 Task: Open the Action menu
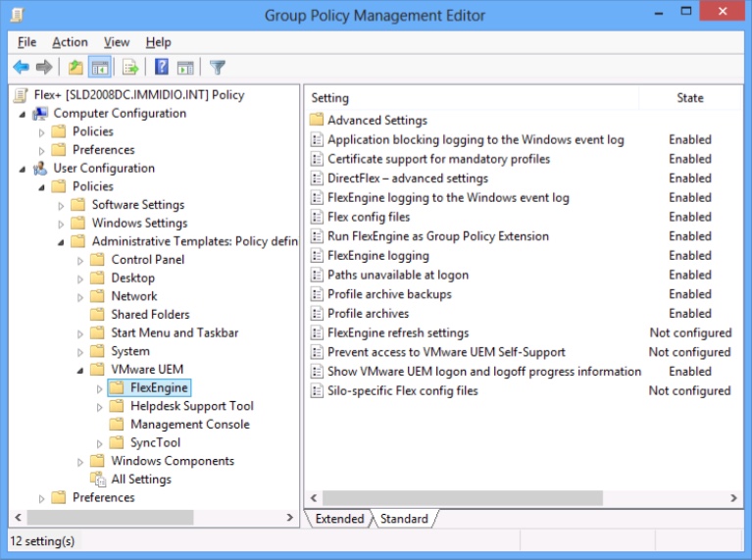(x=70, y=42)
